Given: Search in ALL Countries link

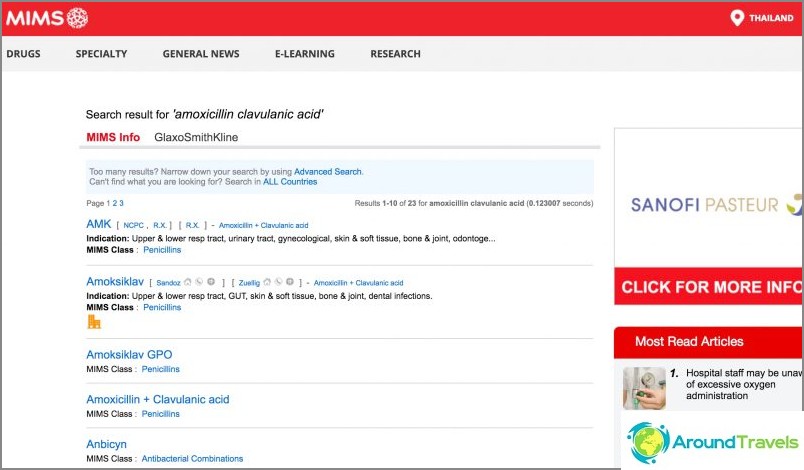Looking at the screenshot, I should pyautogui.click(x=290, y=182).
